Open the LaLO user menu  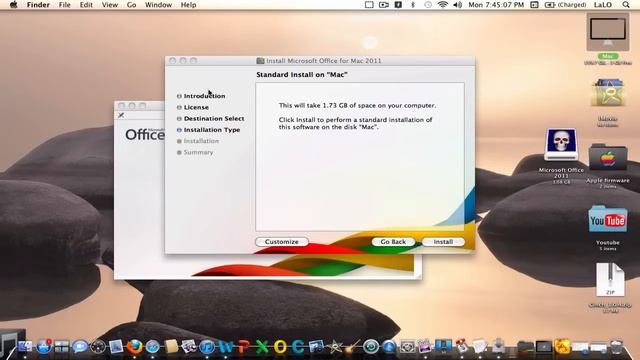tap(602, 5)
